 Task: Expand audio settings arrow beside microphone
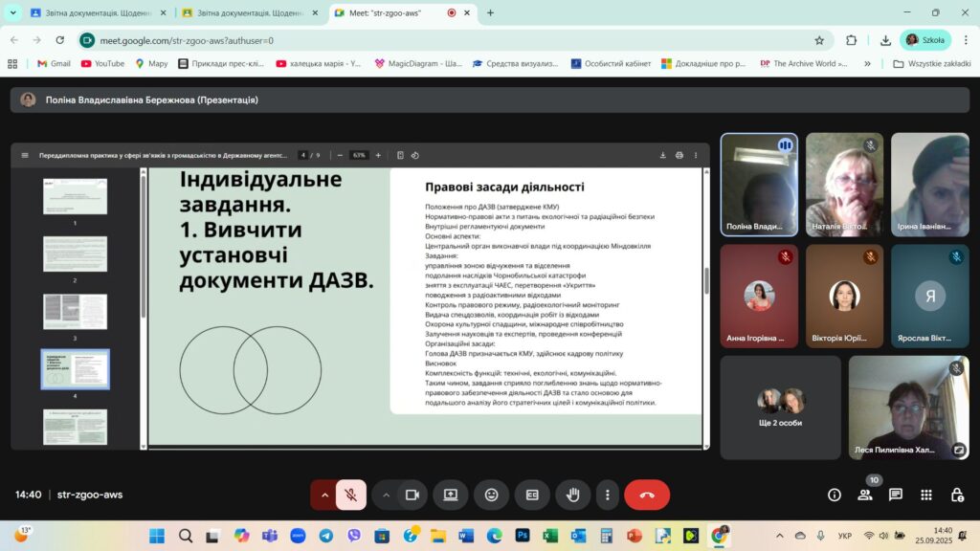pos(324,495)
